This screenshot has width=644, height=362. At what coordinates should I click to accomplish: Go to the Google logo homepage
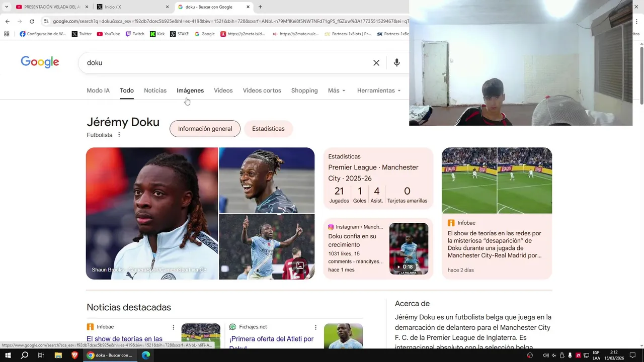point(40,62)
